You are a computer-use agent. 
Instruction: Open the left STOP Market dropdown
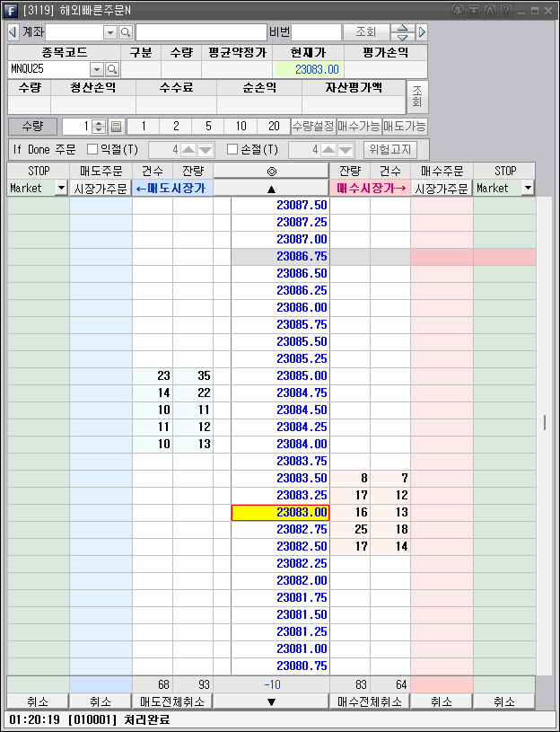(x=61, y=189)
